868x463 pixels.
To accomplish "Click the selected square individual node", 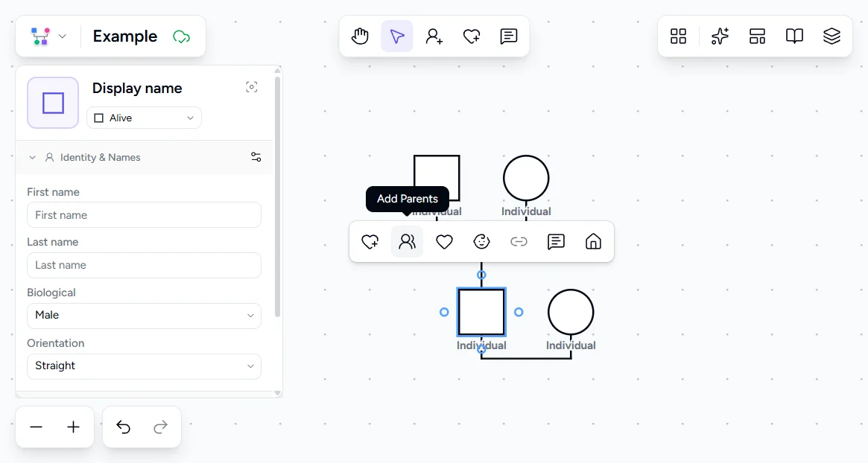I will (481, 312).
